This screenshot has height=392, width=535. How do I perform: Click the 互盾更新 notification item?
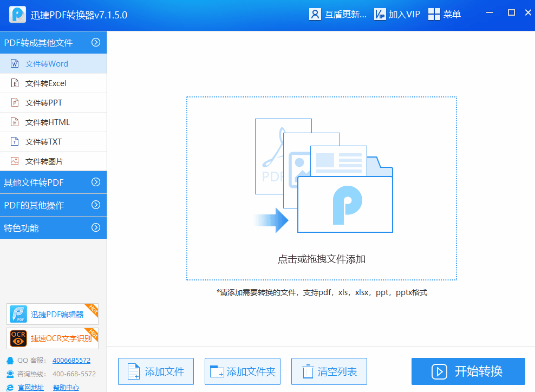click(x=338, y=14)
